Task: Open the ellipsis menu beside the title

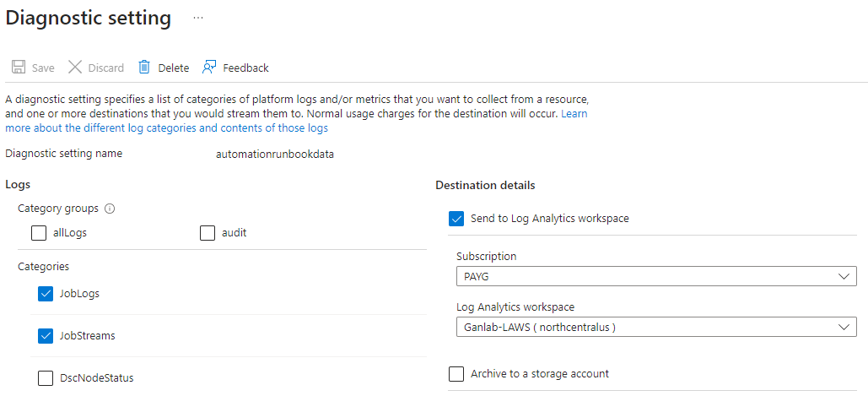Action: 198,18
